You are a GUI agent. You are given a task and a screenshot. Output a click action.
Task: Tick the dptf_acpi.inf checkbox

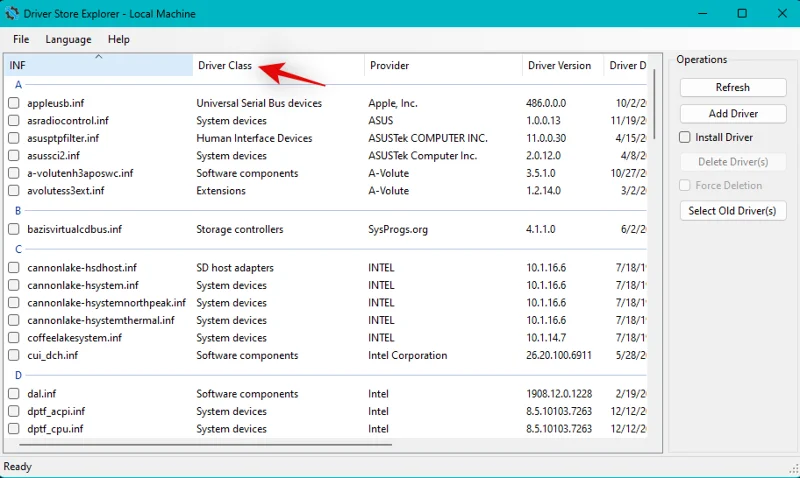[x=14, y=411]
